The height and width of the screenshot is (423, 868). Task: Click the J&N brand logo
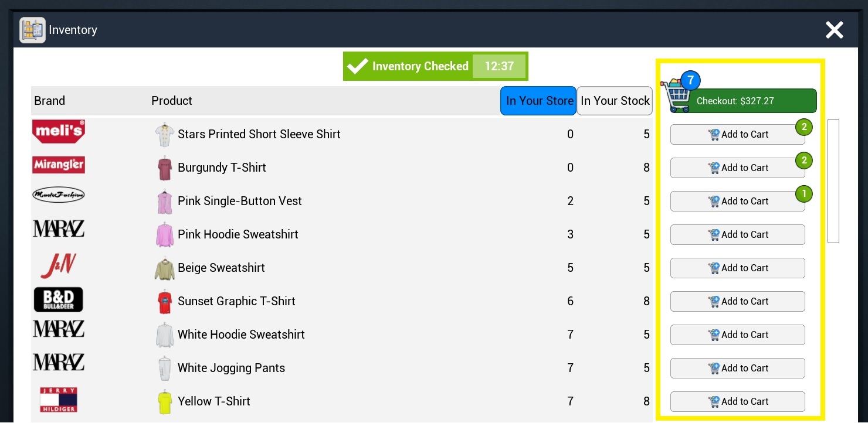(x=59, y=266)
